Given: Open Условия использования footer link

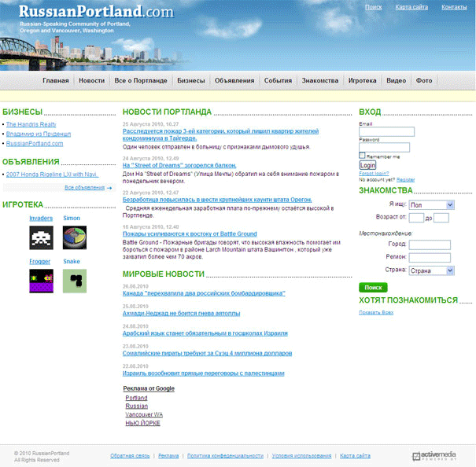Looking at the screenshot, I should tap(301, 456).
